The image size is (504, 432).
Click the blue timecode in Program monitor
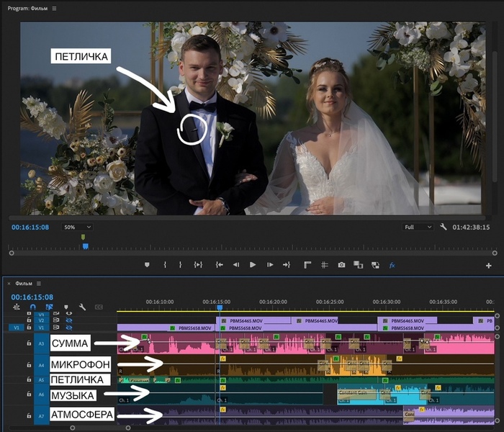[30, 227]
